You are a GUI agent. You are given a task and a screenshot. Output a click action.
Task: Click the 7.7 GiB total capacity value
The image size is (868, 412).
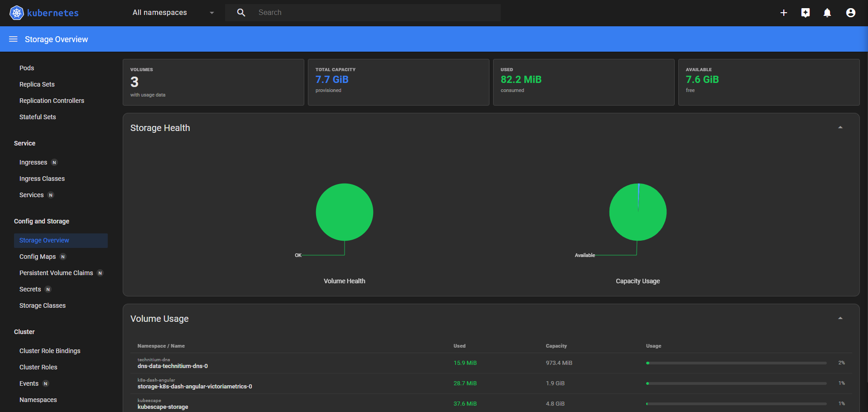tap(332, 80)
